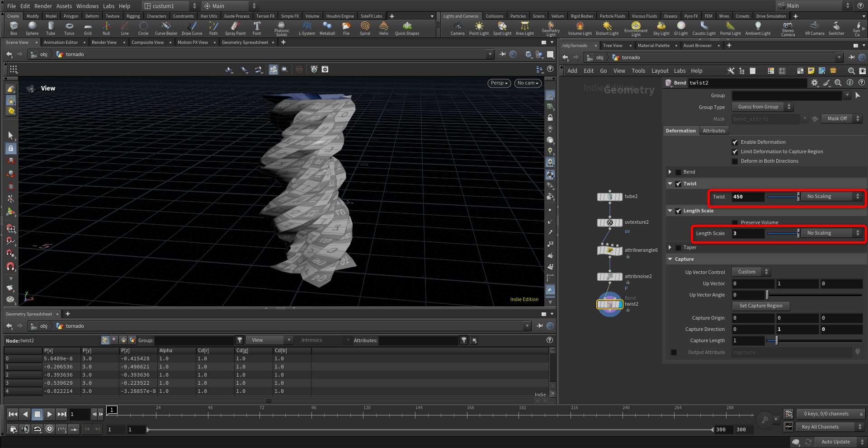Enable Deform in Both Directions
Screen dimensions: 868x448
pyautogui.click(x=735, y=161)
